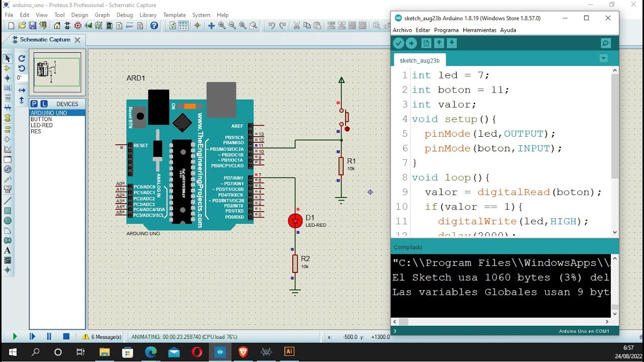Select the sketch_aug23b tab

[x=420, y=60]
